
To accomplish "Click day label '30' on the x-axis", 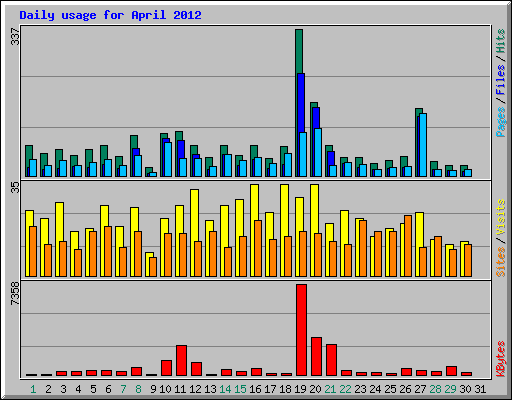I will [465, 389].
